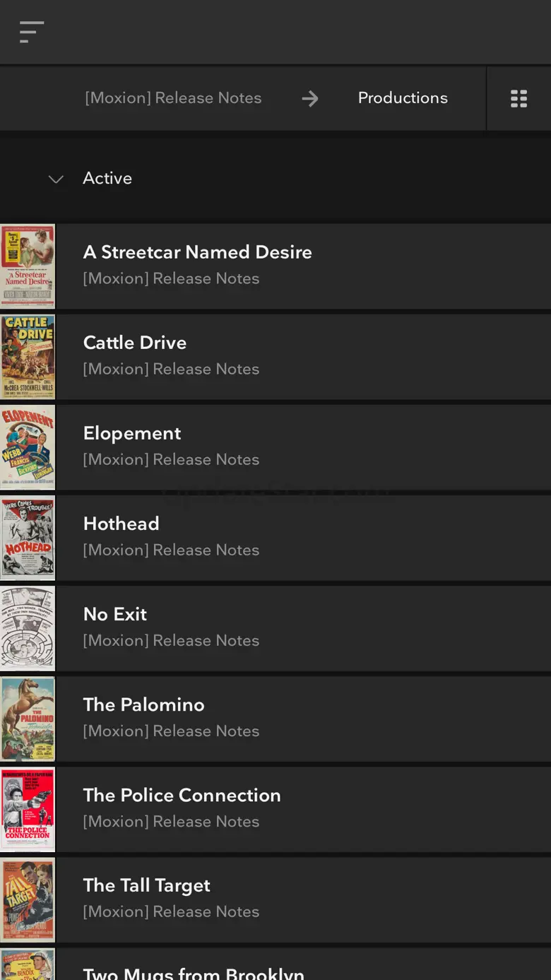Open A Streetcar Named Desire poster thumbnail
Image resolution: width=551 pixels, height=980 pixels.
point(28,266)
